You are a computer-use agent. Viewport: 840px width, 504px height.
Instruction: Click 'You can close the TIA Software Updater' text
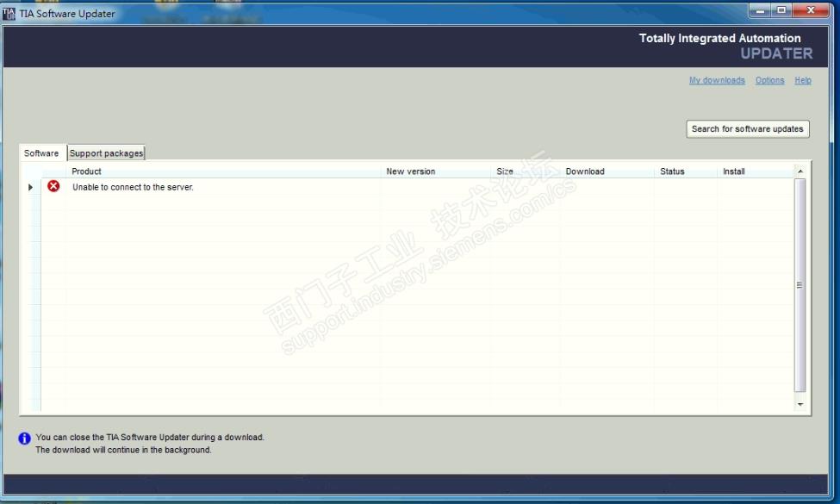150,437
